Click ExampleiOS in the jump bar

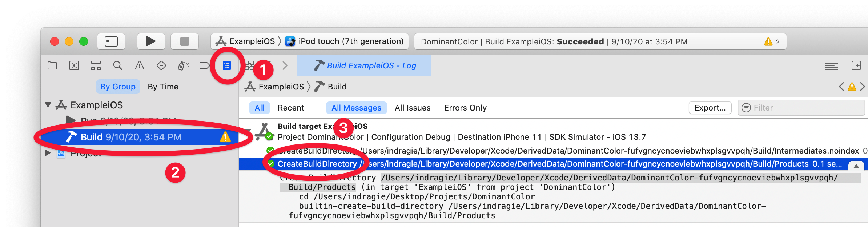click(275, 87)
